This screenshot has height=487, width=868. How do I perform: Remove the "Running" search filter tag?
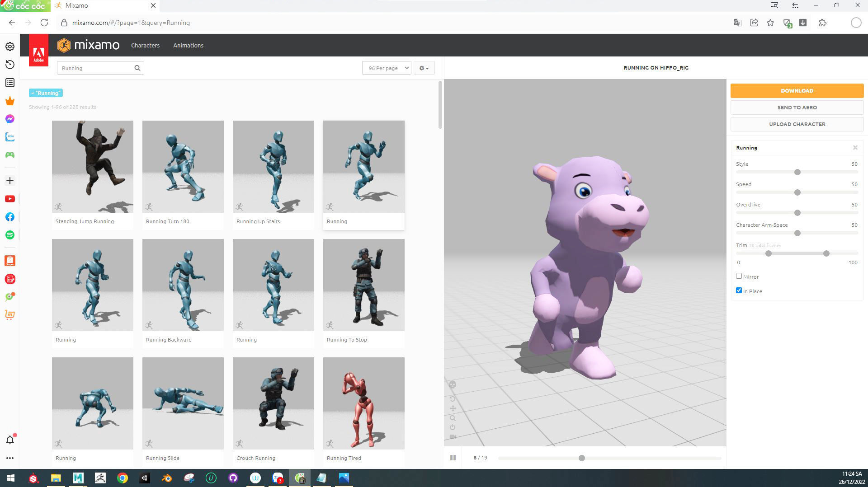tap(46, 93)
